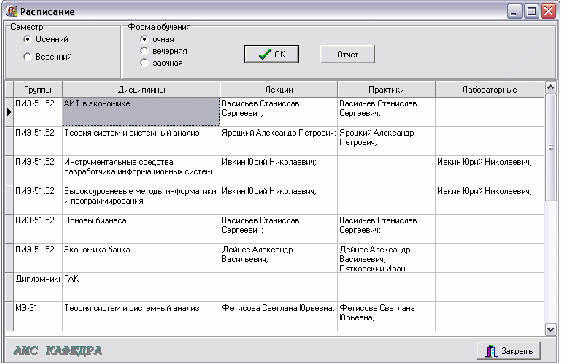Minimize the Расписание window
This screenshot has height=364, width=561.
(x=514, y=11)
